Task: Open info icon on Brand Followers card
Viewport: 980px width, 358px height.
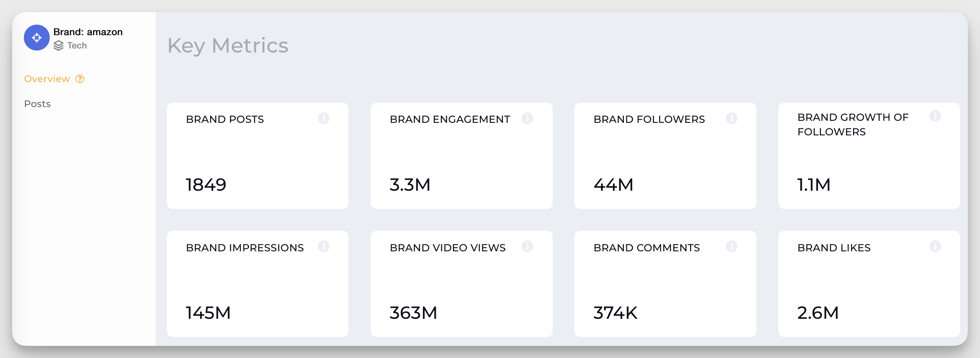Action: coord(731,118)
